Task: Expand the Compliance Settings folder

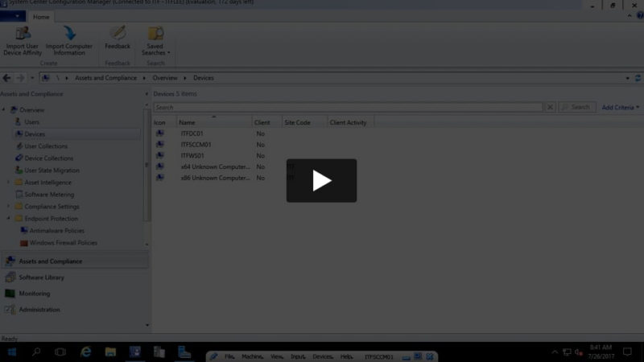Action: pos(9,207)
